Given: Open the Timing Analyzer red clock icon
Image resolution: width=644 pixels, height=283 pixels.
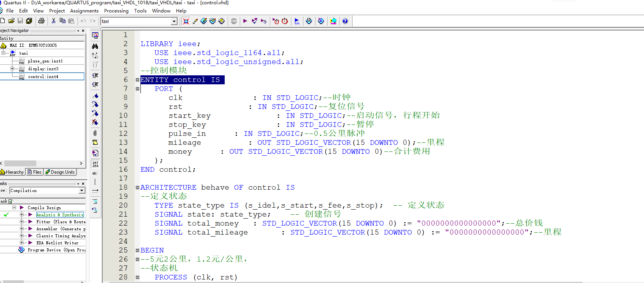Looking at the screenshot, I should [285, 21].
